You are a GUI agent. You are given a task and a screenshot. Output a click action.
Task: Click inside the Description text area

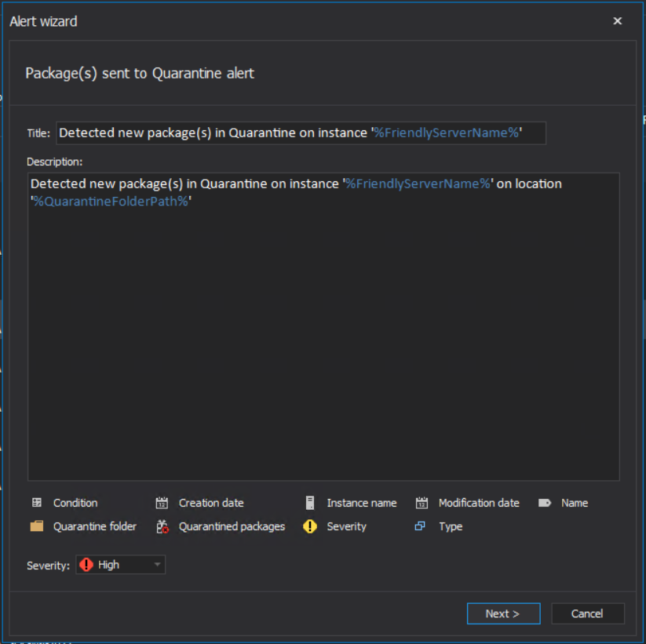[x=323, y=326]
